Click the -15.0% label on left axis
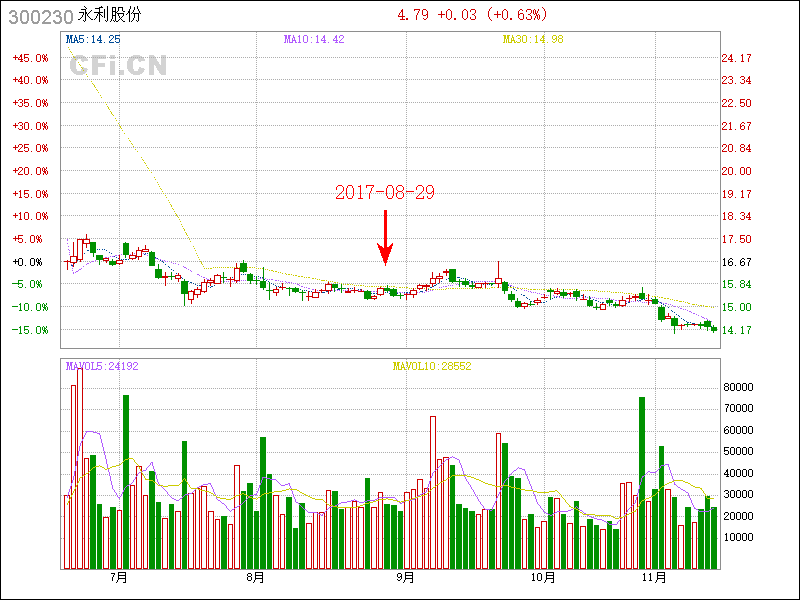 coord(30,330)
